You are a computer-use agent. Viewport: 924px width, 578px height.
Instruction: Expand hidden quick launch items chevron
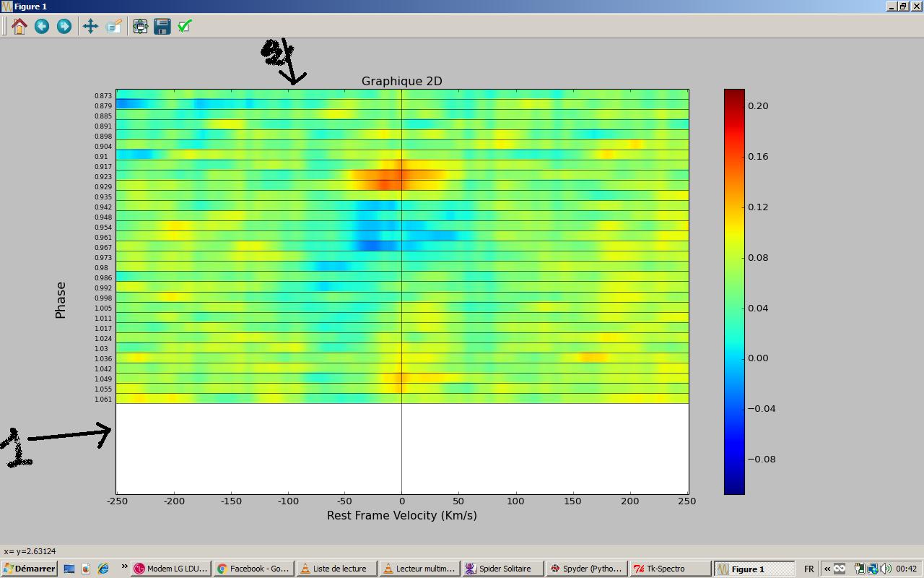pyautogui.click(x=124, y=566)
